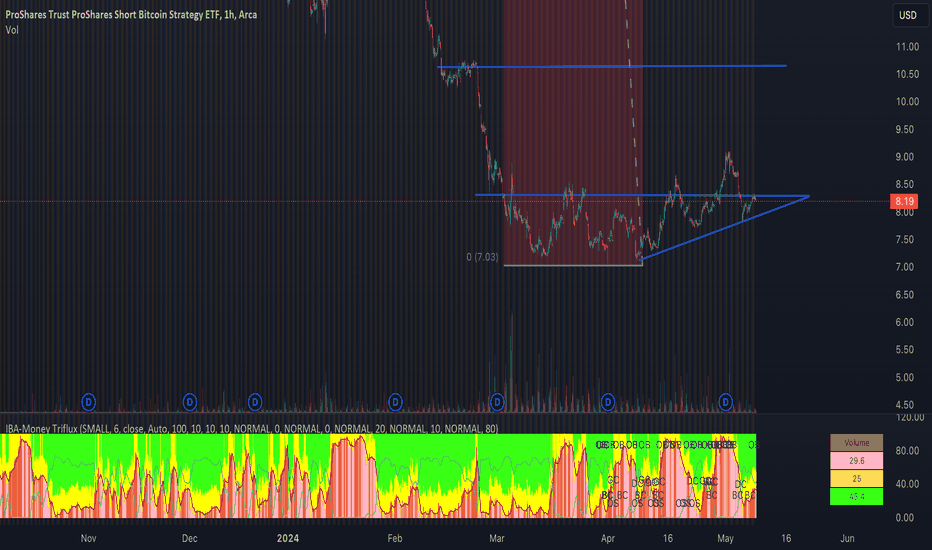Open the dividend marker above the Mar label
The image size is (932, 550).
point(497,403)
